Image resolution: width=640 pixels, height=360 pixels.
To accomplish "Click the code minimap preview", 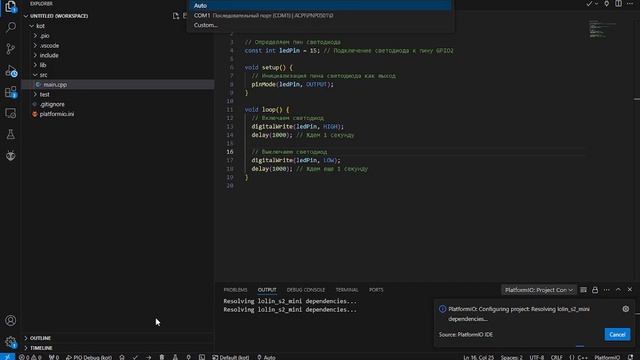I will [x=602, y=29].
